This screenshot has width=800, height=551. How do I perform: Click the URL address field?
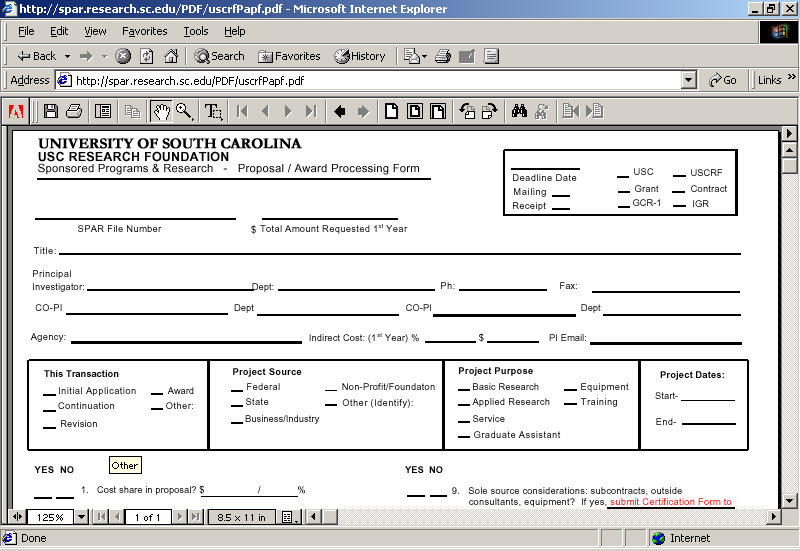coord(370,81)
